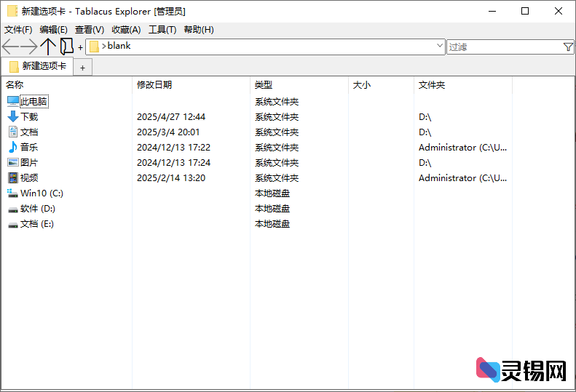Image resolution: width=576 pixels, height=392 pixels.
Task: Click the plus icon left of the address bar
Action: click(80, 47)
